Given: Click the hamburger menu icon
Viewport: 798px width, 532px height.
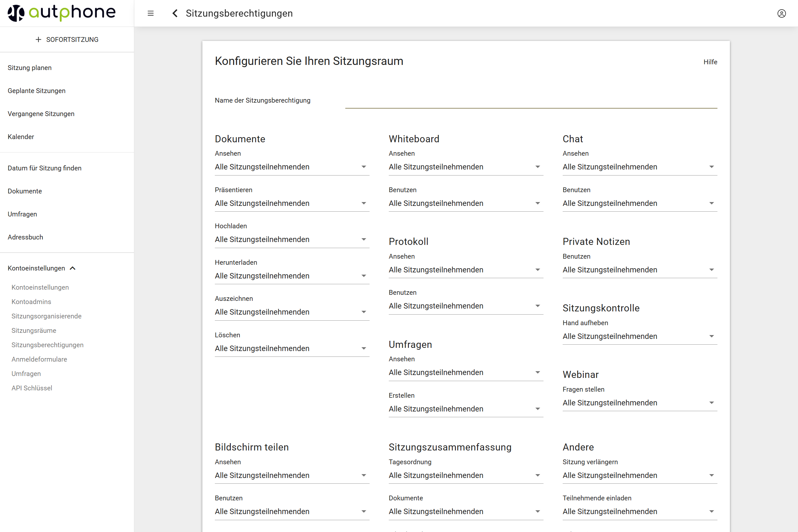Looking at the screenshot, I should 151,13.
